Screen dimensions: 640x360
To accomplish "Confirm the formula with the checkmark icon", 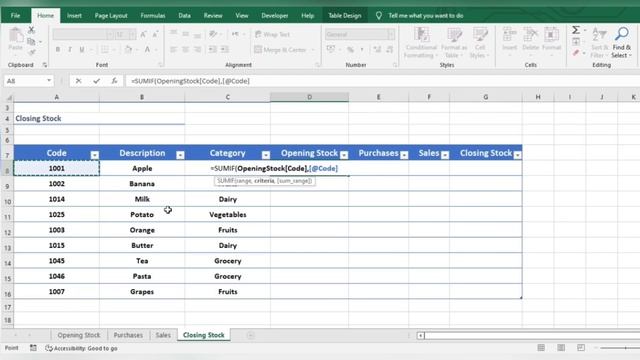I will click(x=96, y=81).
